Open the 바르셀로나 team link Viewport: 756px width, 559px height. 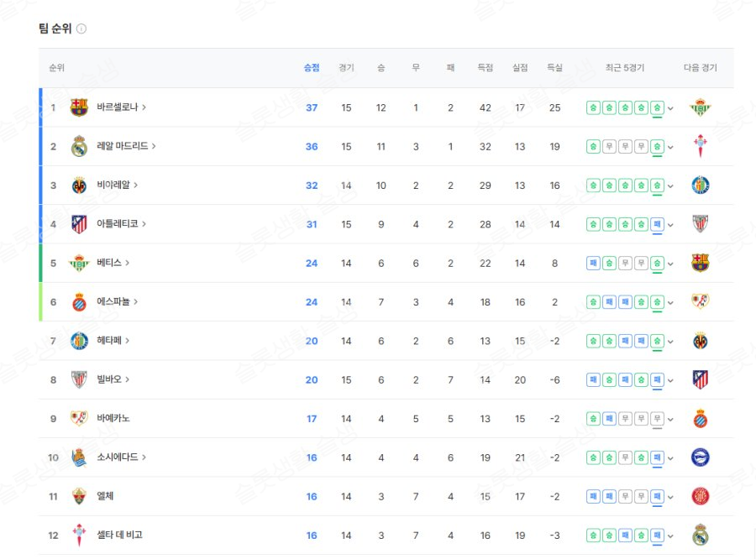121,107
